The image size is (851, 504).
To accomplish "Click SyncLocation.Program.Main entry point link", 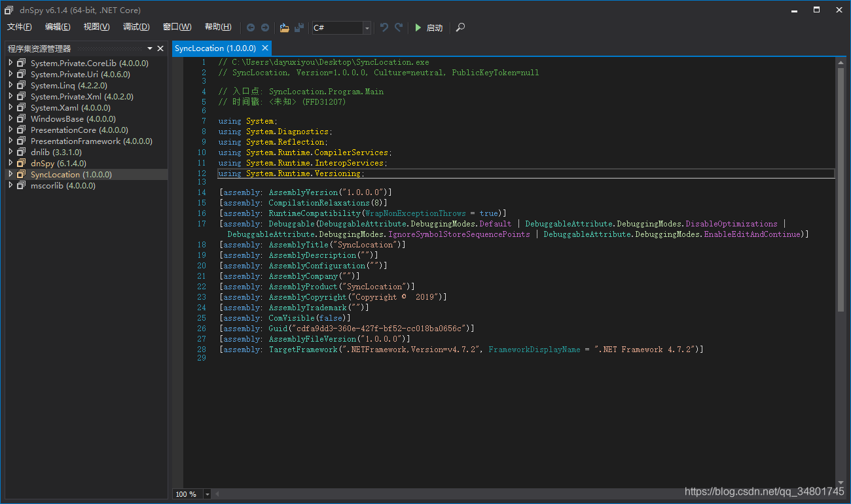I will tap(326, 92).
